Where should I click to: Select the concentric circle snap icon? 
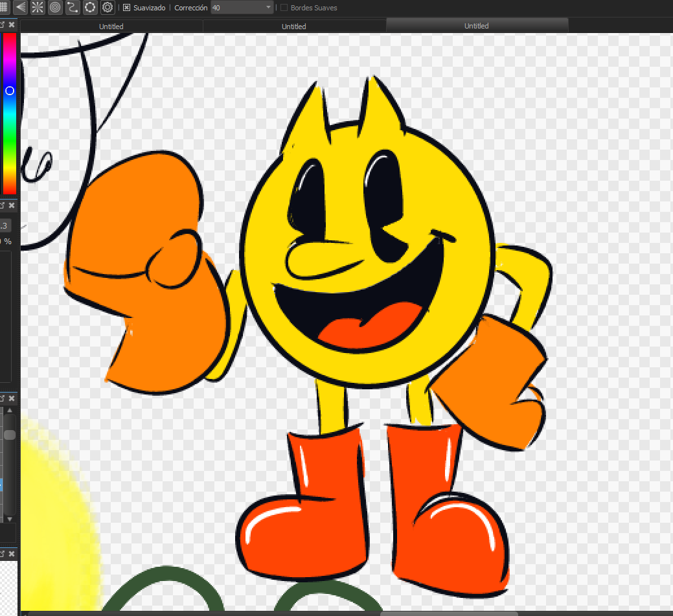point(55,7)
